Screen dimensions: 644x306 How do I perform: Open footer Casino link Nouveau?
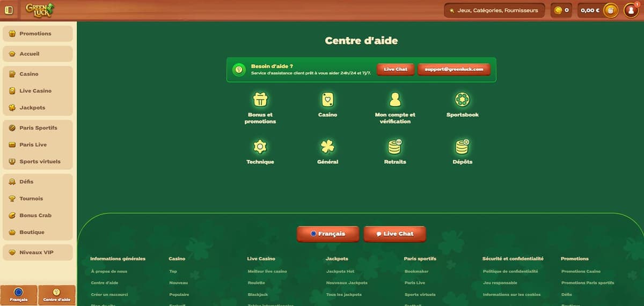pyautogui.click(x=179, y=283)
